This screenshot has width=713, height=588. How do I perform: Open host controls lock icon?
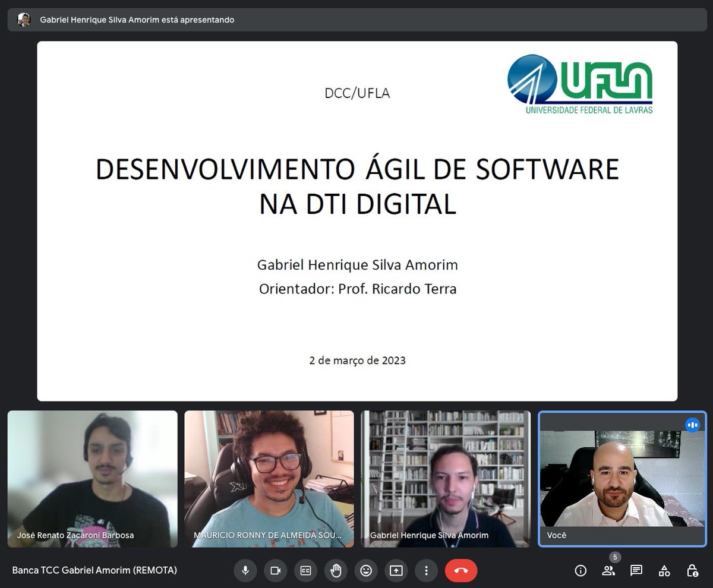click(692, 571)
